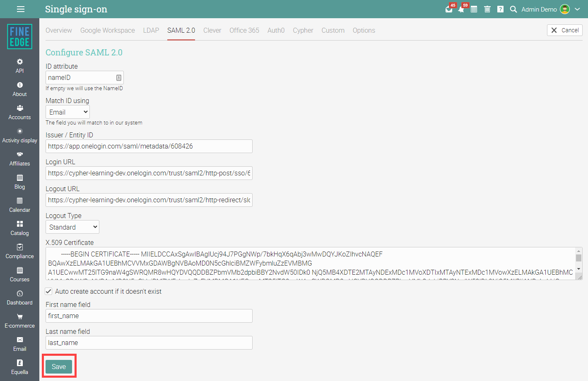Screen dimensions: 588x381
Task: Click the Cancel button
Action: pyautogui.click(x=565, y=30)
